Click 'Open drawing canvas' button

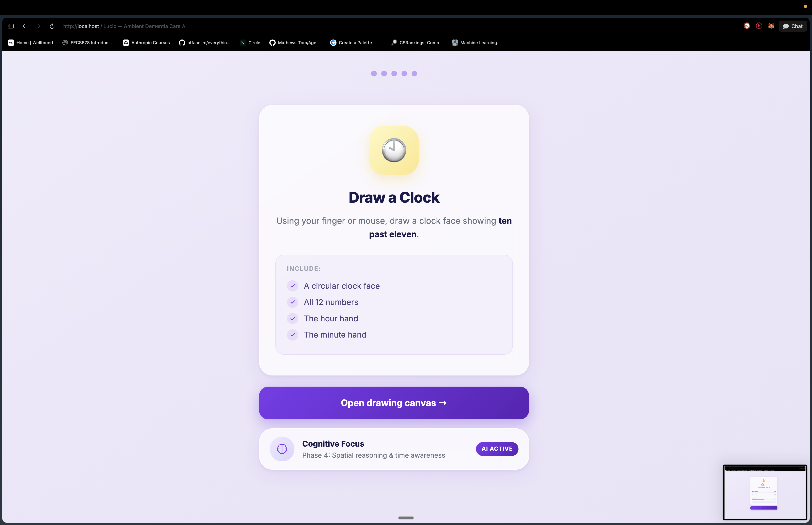click(394, 403)
